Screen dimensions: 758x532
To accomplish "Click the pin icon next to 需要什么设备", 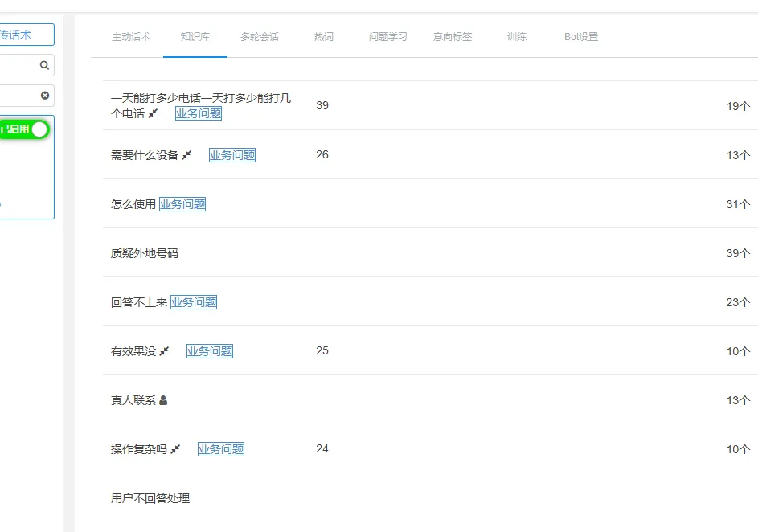I will [x=186, y=155].
